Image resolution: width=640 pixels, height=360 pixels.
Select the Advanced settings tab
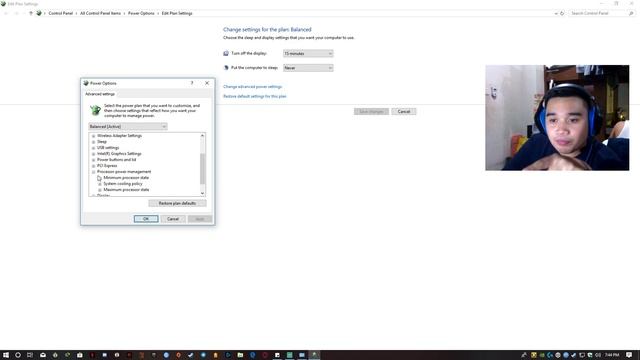(x=100, y=94)
